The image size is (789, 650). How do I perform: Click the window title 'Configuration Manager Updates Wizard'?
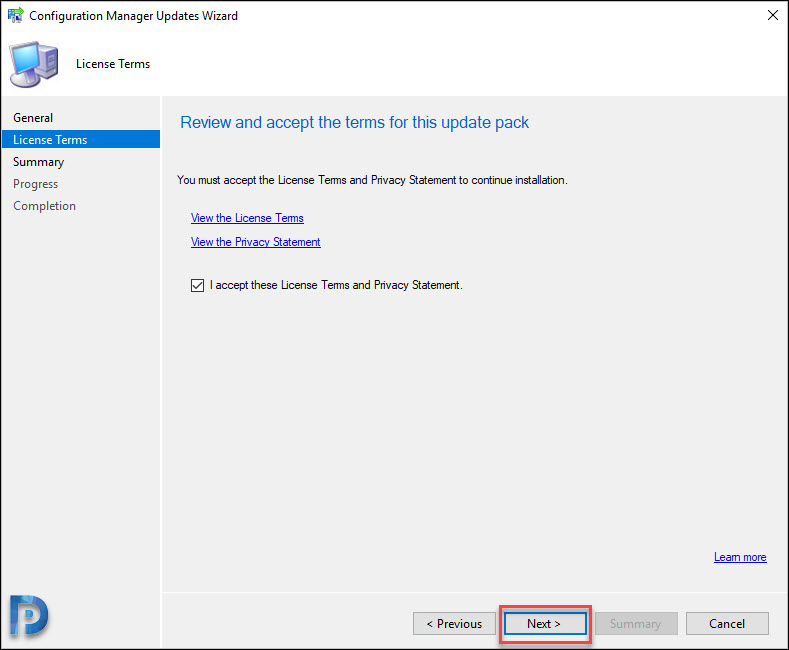133,16
